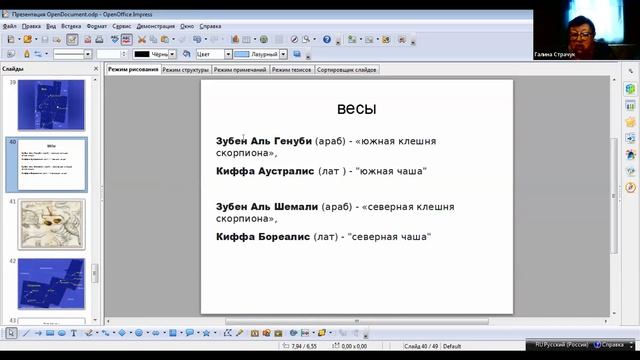Screen dimensions: 640x360
Task: Click the Print icon in toolbar
Action: click(x=99, y=40)
